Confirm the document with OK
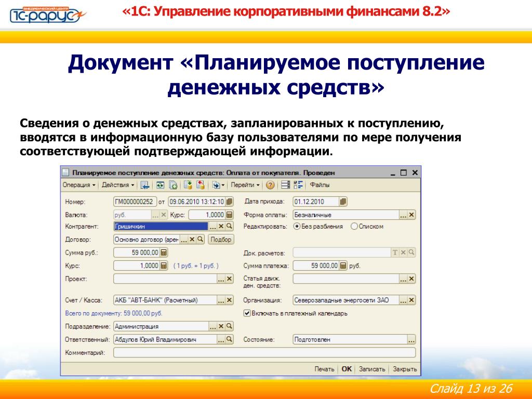 coord(347,369)
